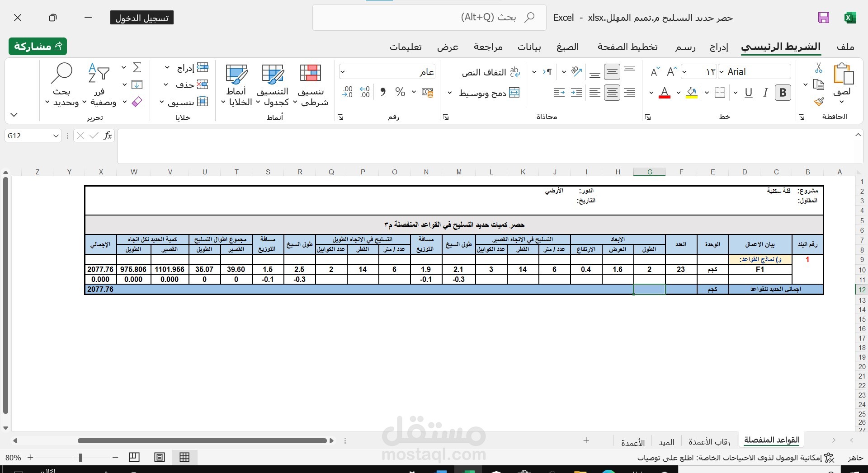Select the رقاب الأعمدة sheet tab
The height and width of the screenshot is (473, 868).
click(x=709, y=442)
